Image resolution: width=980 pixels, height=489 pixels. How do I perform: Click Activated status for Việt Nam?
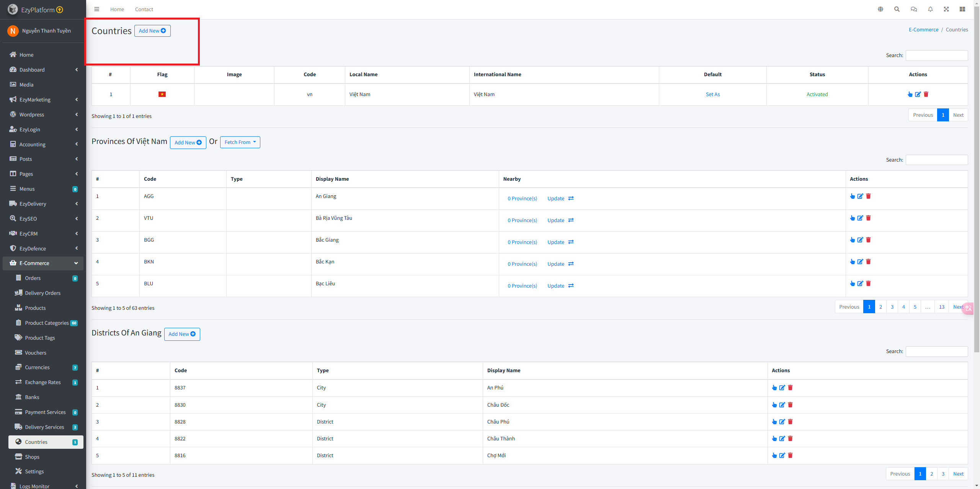pyautogui.click(x=817, y=94)
